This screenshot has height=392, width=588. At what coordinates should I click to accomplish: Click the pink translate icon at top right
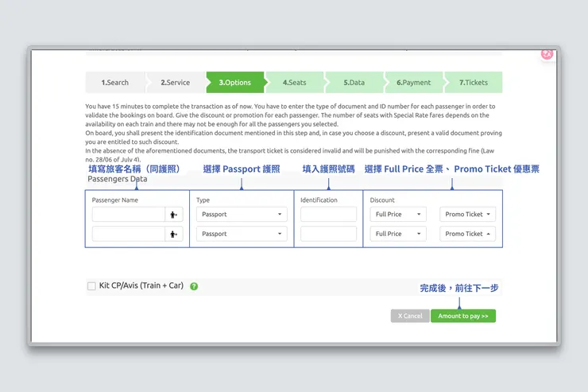(547, 54)
